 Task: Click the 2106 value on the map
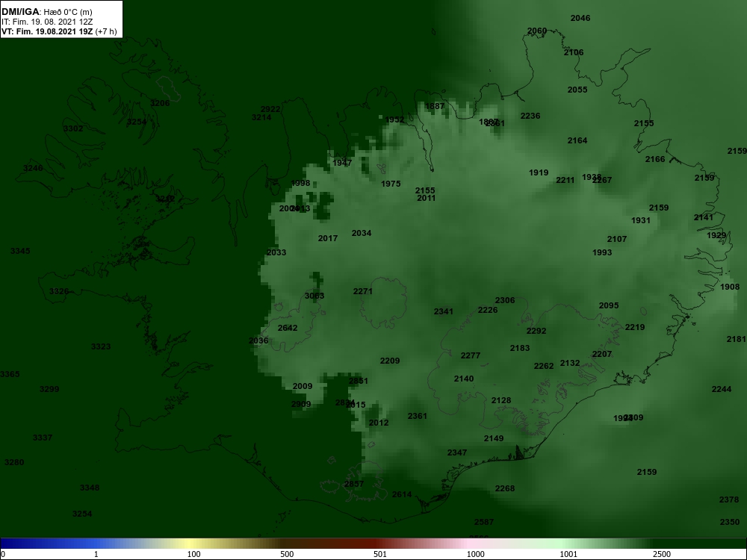574,52
